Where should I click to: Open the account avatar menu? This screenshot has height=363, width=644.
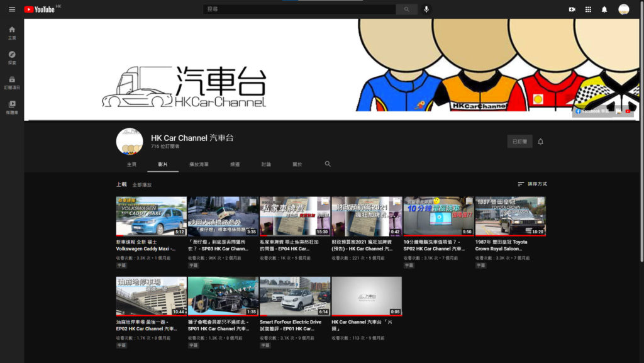(x=623, y=9)
